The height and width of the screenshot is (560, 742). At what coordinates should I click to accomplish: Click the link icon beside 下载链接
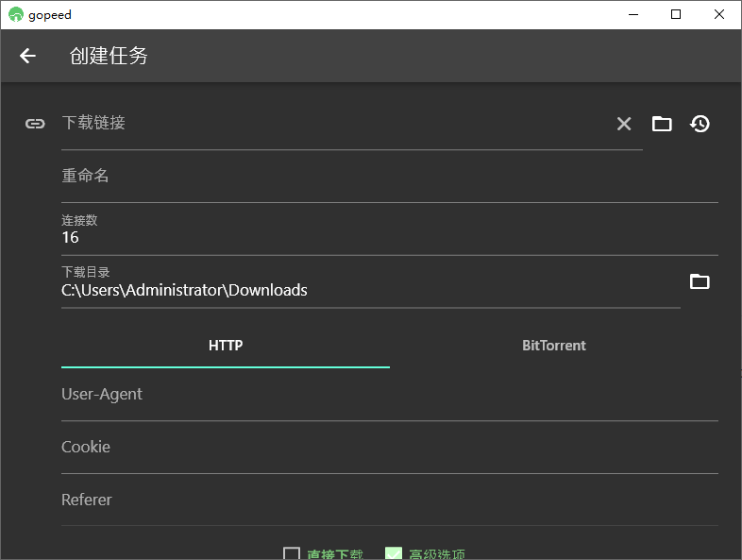(35, 124)
